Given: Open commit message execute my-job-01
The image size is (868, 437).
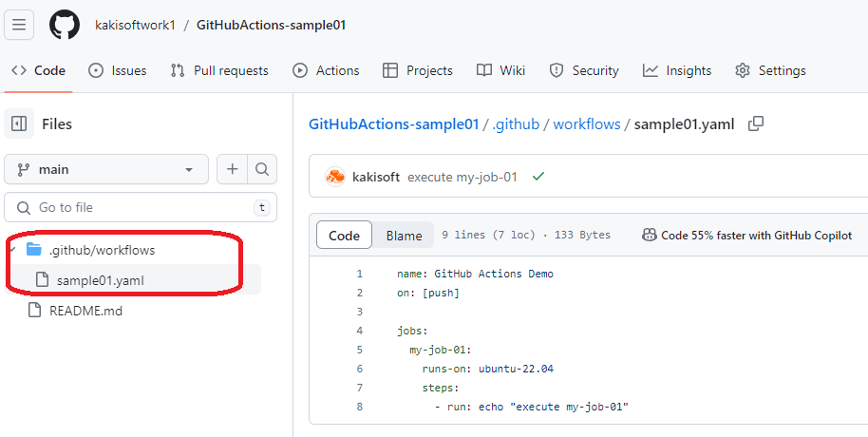Looking at the screenshot, I should 462,177.
